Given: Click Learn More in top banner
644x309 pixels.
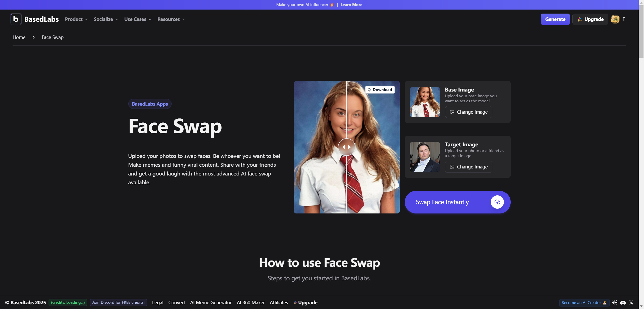Looking at the screenshot, I should point(351,5).
